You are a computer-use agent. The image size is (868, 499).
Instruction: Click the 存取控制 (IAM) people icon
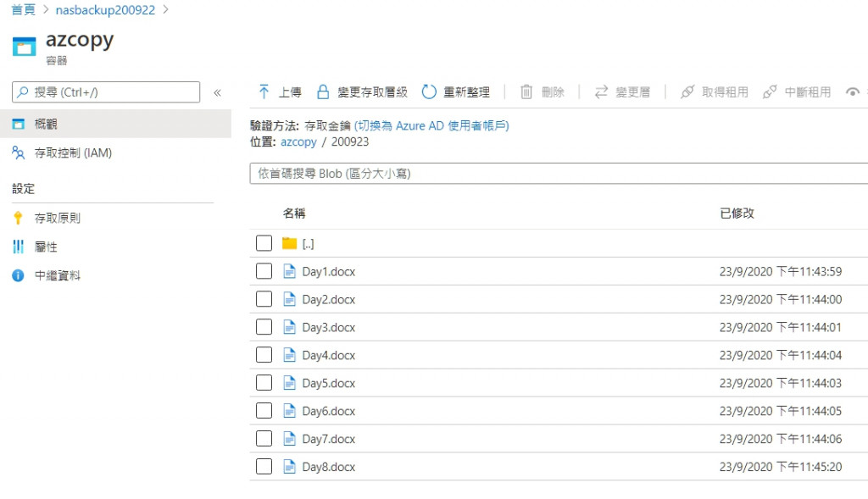[19, 152]
